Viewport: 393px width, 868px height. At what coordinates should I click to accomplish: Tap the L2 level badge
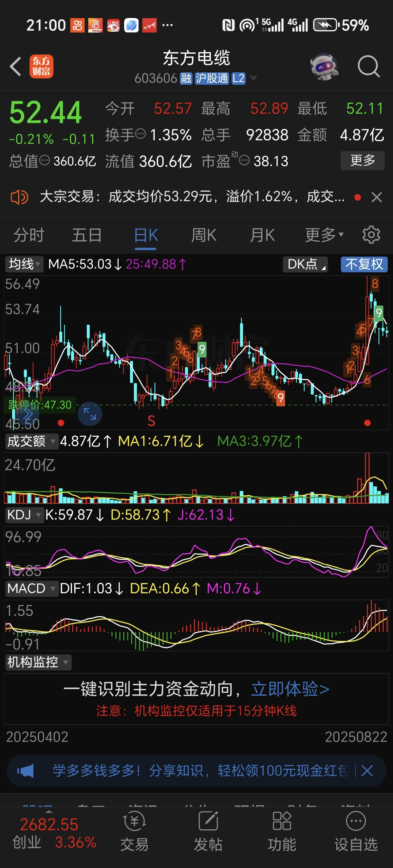238,79
